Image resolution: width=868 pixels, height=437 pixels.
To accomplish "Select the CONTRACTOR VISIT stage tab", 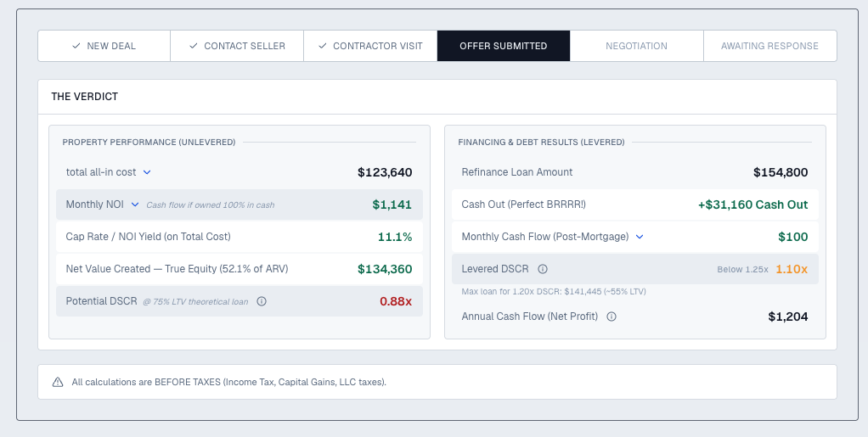I will pos(370,46).
